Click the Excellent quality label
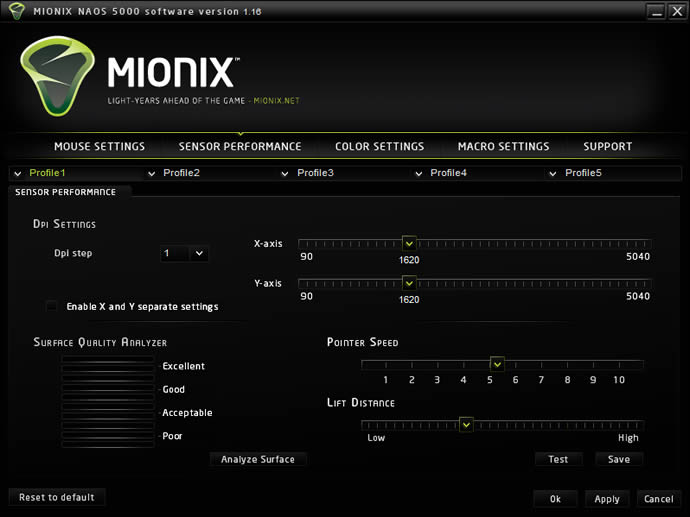Screen dimensions: 690x517 [184, 366]
